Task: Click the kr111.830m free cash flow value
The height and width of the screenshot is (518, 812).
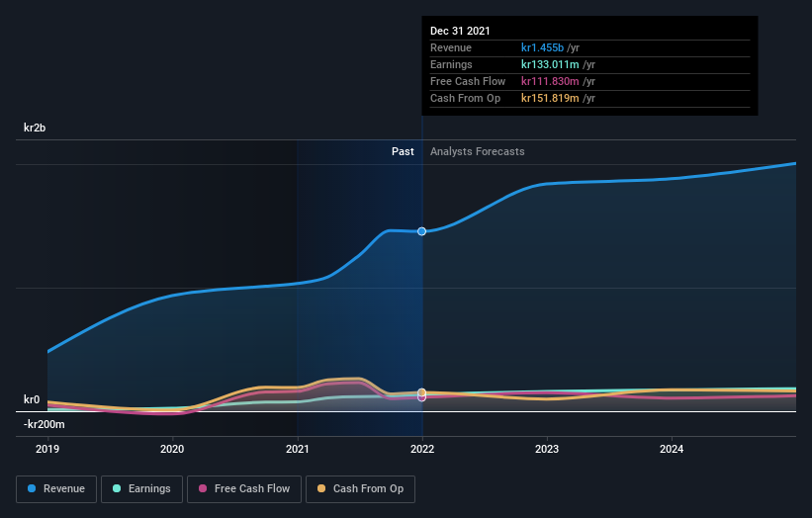Action: 550,81
